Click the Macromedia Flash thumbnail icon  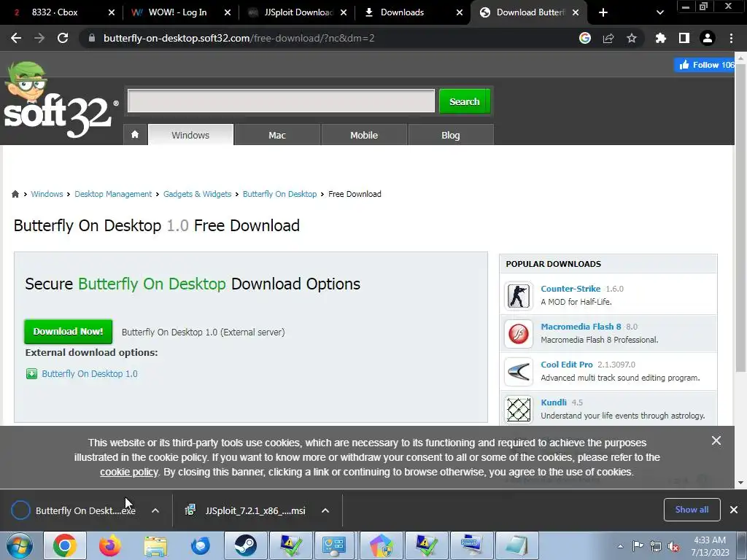(519, 333)
